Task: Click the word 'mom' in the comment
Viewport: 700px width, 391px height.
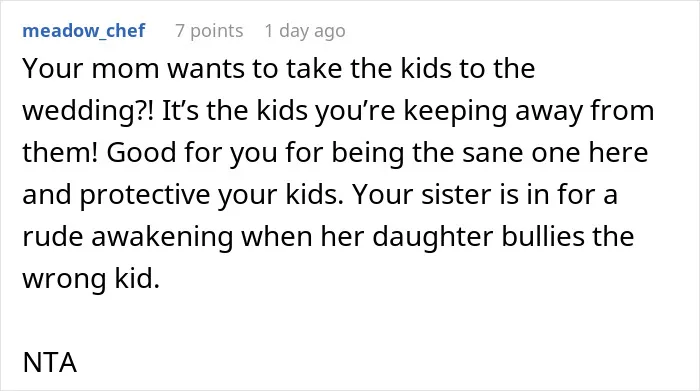Action: 125,69
